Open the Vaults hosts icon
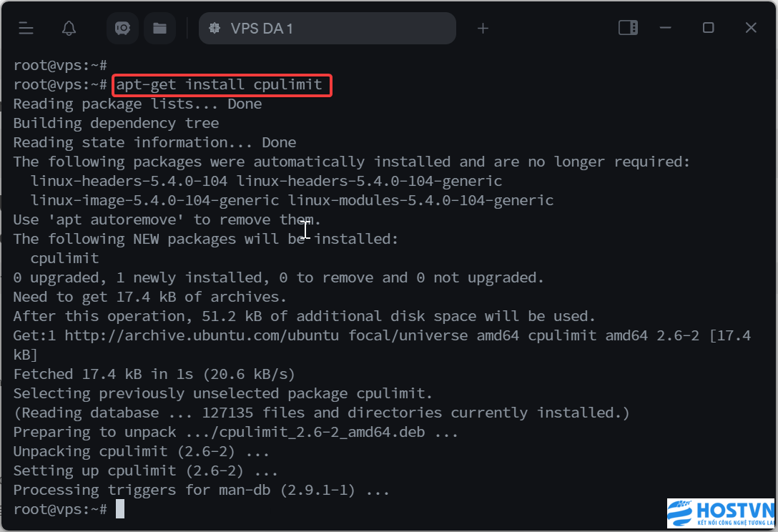 click(122, 29)
